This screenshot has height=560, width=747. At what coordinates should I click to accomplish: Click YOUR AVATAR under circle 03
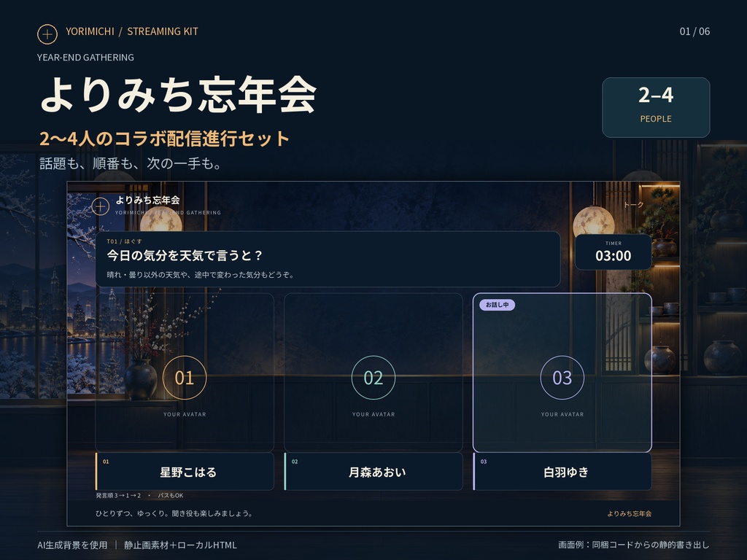pos(562,414)
